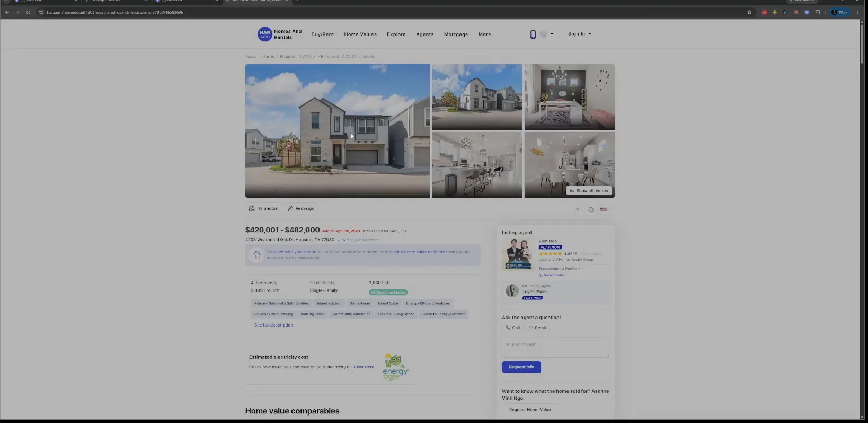Click the Walking Trails tag
The width and height of the screenshot is (868, 423).
tap(313, 314)
